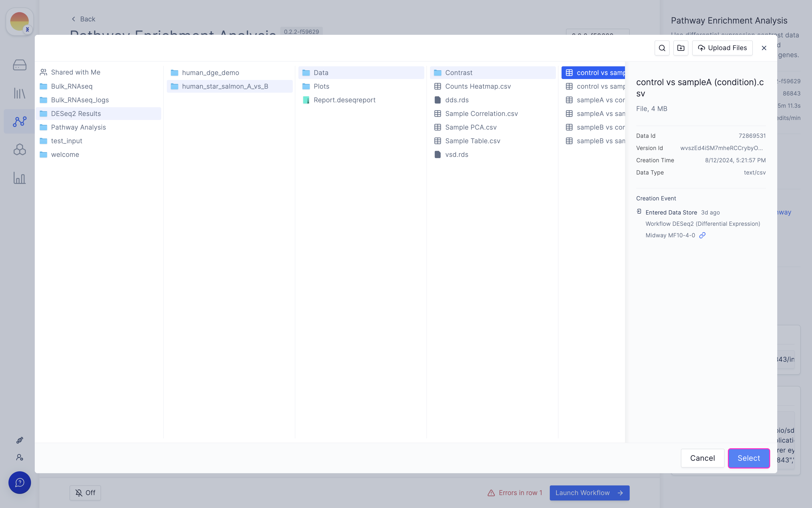Open the test_input folder
Viewport: 812px width, 508px height.
[99, 141]
